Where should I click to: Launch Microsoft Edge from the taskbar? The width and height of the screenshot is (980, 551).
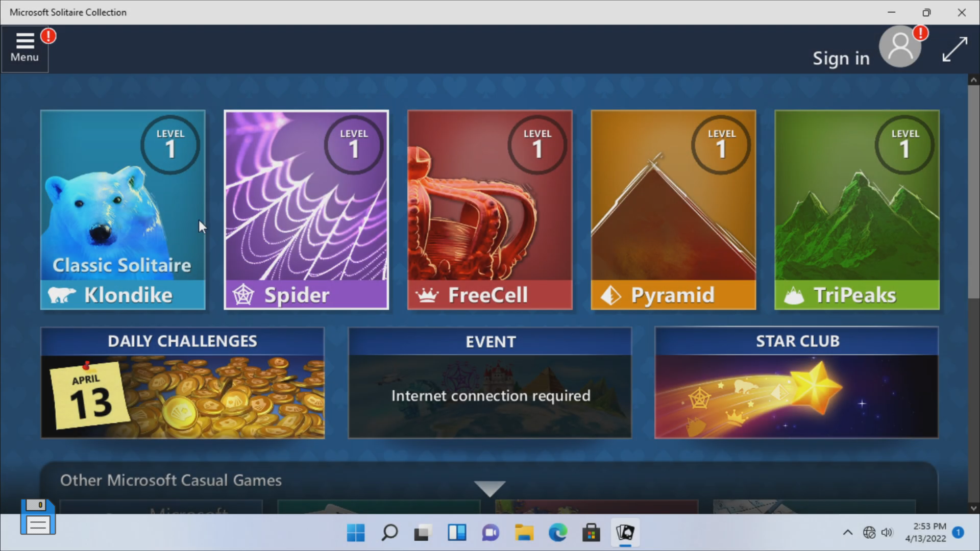(x=558, y=533)
